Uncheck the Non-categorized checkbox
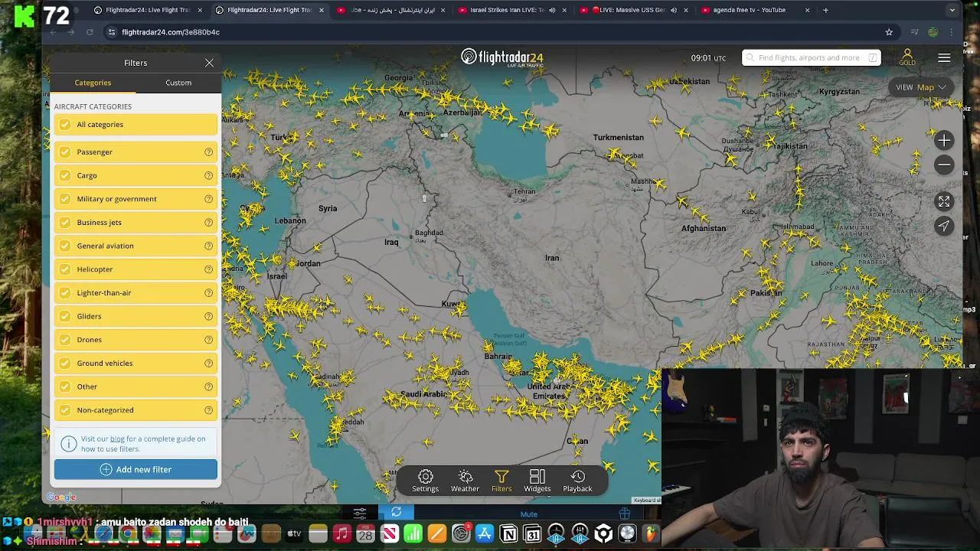Screen dimensions: 980x551 pos(65,410)
